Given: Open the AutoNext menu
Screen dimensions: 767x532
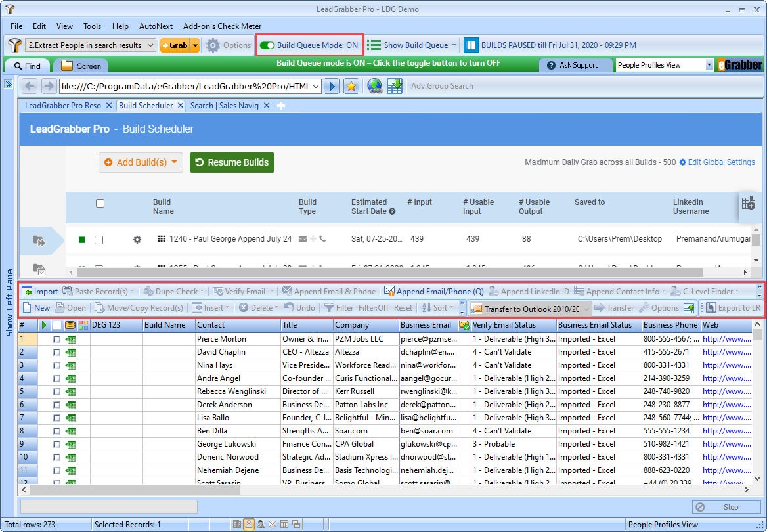Looking at the screenshot, I should click(x=156, y=26).
